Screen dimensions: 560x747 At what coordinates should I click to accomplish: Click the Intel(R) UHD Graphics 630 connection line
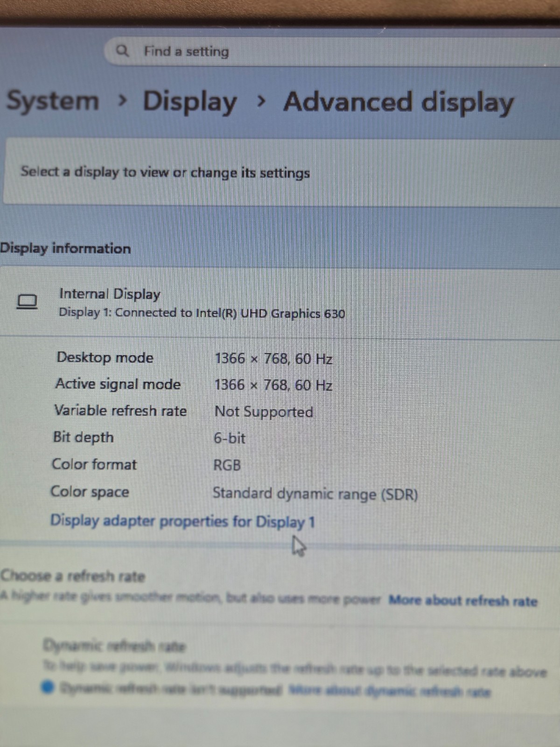202,313
